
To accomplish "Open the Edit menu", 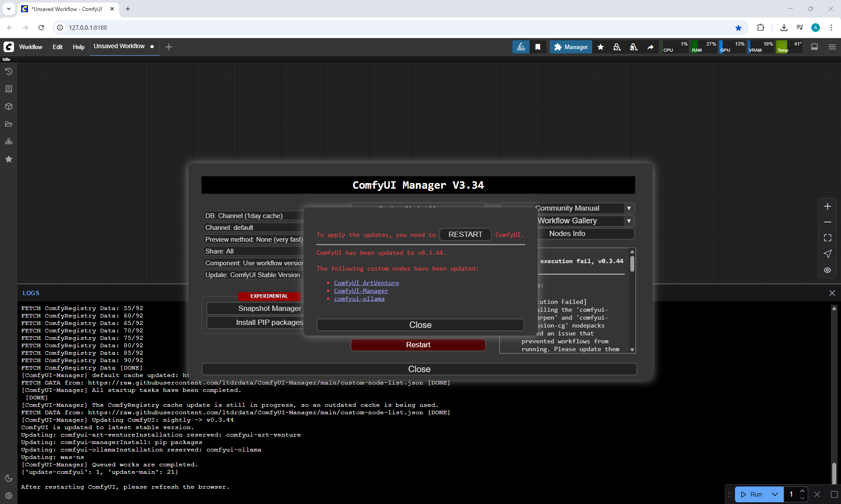I will coord(57,47).
